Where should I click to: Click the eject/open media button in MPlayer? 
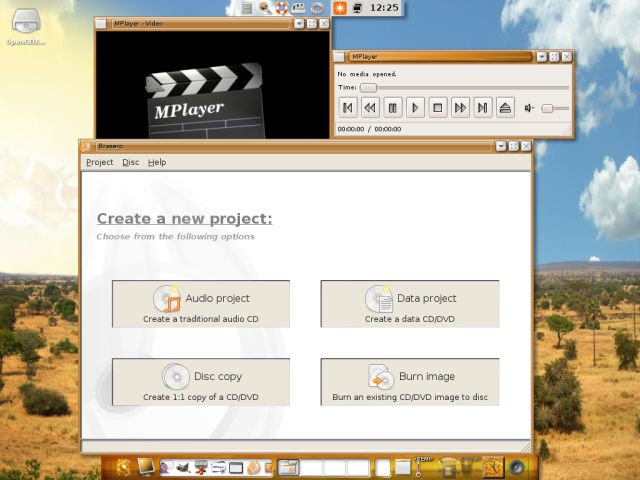point(505,108)
